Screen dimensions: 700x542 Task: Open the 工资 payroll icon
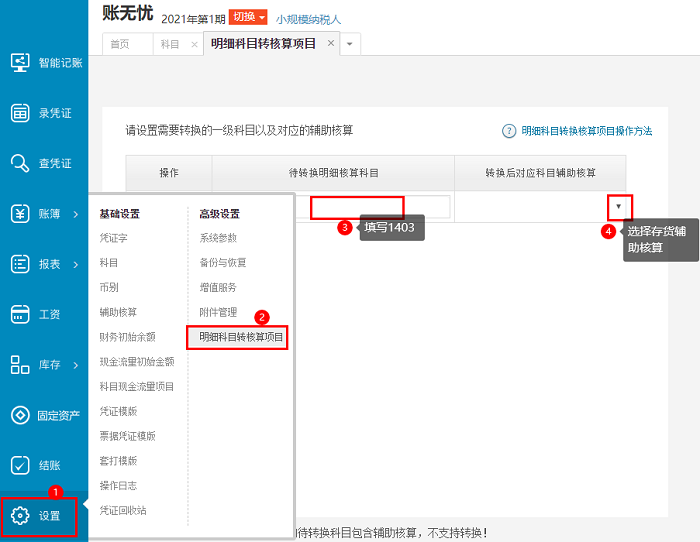point(20,315)
